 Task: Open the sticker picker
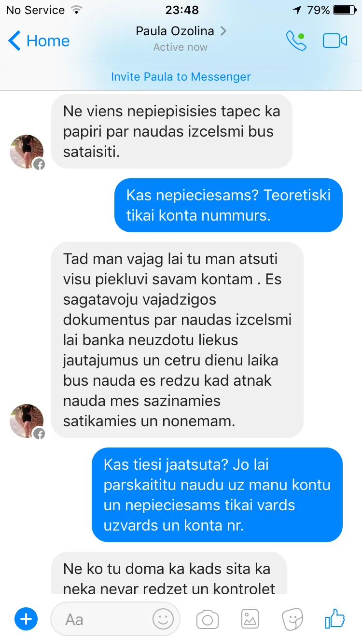tap(292, 619)
